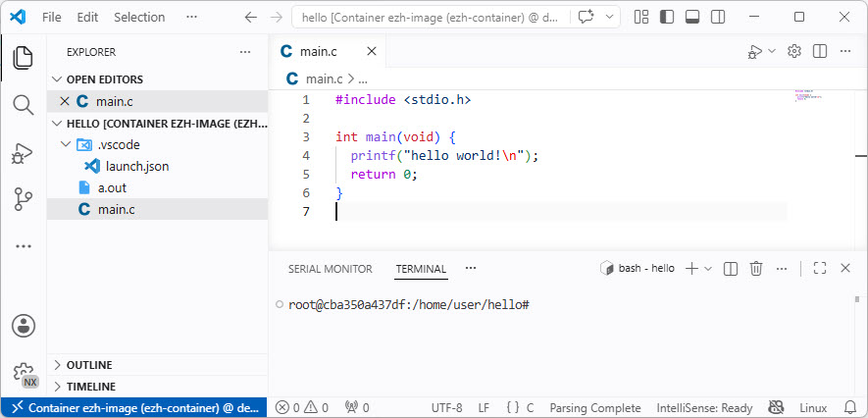The width and height of the screenshot is (868, 418).
Task: Open the File menu
Action: (51, 17)
